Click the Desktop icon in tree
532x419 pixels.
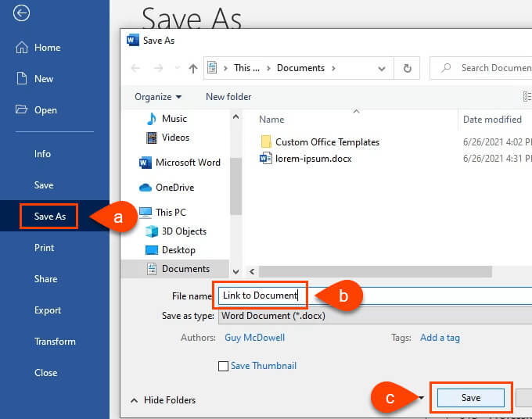click(x=152, y=250)
